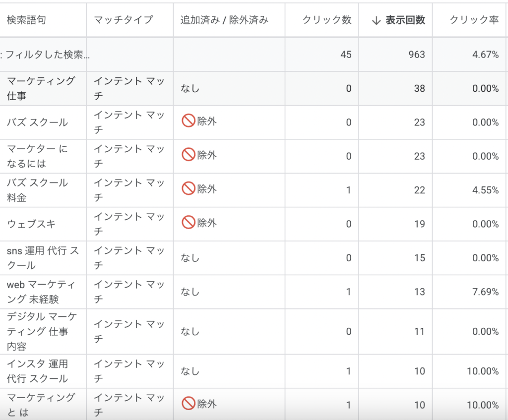Click exclusion icon in バズ スクール 料金 row
This screenshot has width=508, height=420.
click(x=188, y=188)
